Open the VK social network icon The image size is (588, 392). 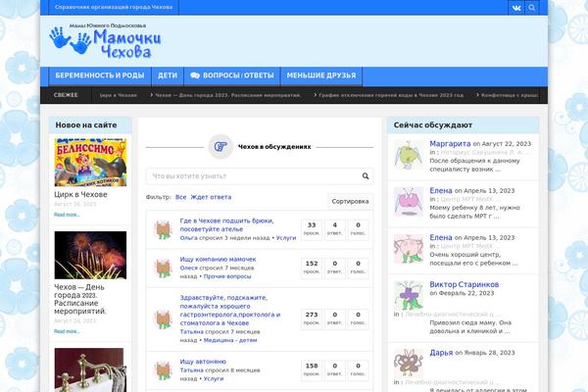(x=516, y=8)
